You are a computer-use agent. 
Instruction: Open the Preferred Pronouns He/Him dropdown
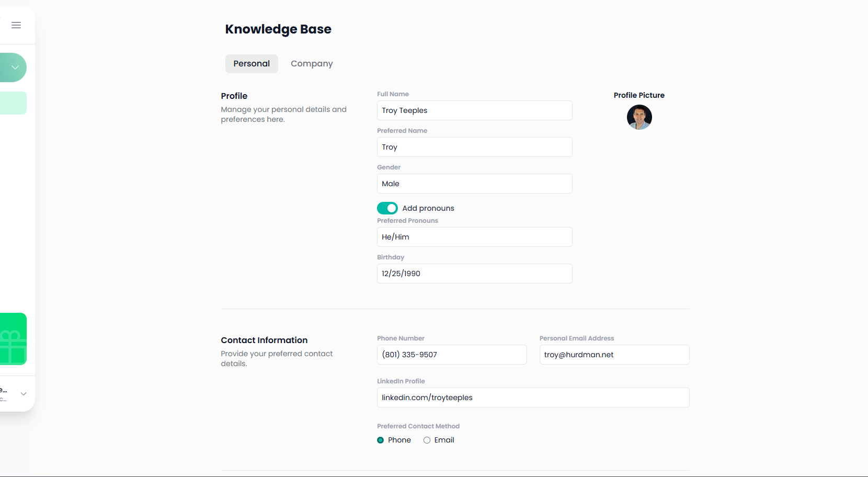point(474,237)
